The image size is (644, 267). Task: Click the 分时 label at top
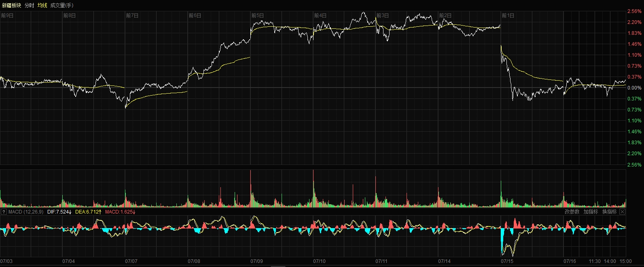29,5
